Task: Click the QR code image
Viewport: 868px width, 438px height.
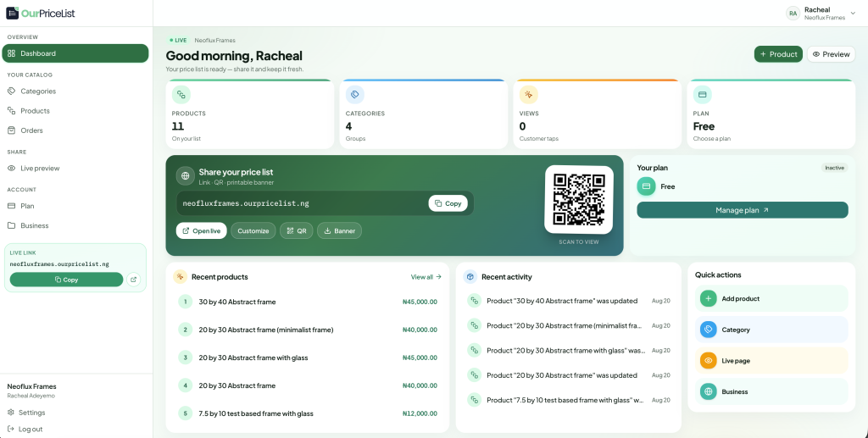Action: [x=578, y=200]
